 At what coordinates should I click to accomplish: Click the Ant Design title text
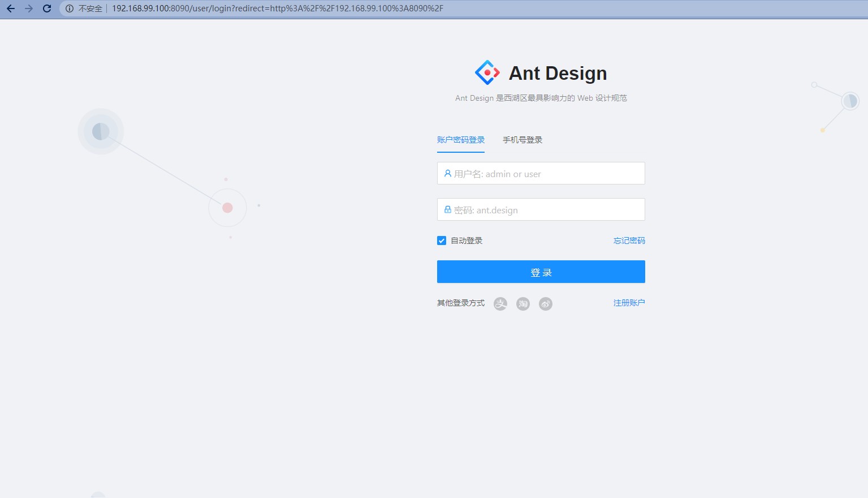pos(558,73)
